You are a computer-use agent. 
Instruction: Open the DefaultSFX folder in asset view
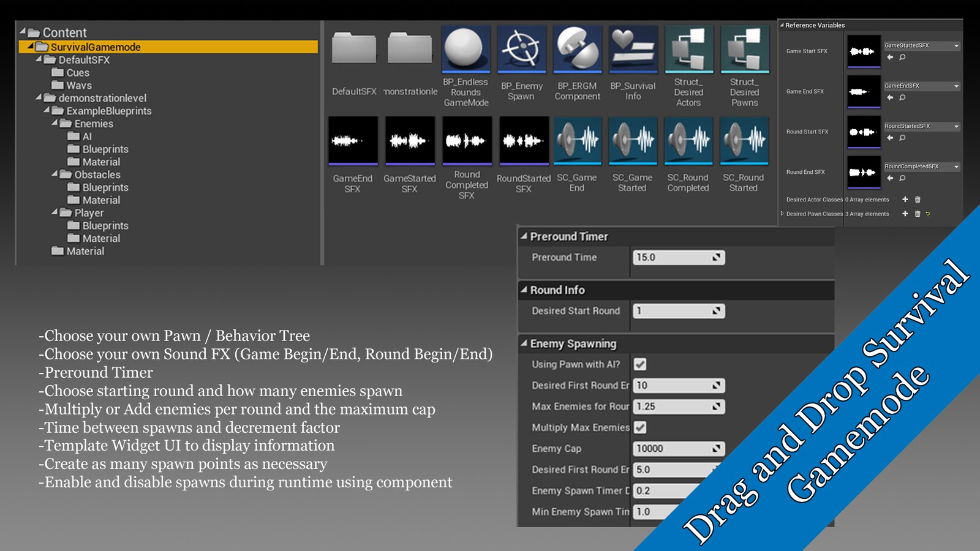[354, 48]
